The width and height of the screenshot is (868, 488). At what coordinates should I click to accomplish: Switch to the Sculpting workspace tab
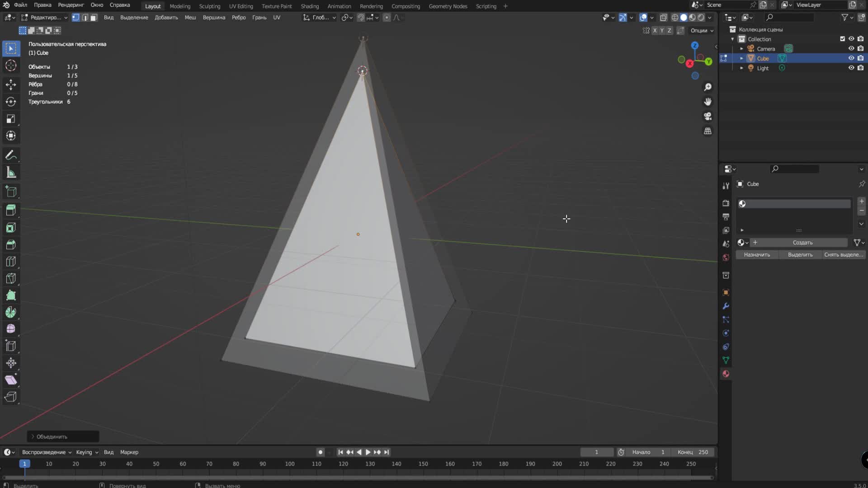click(210, 6)
